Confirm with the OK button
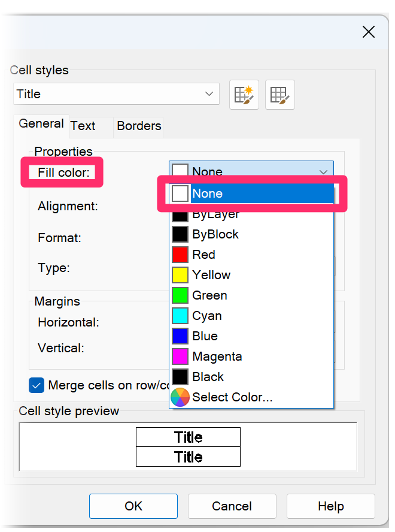The image size is (395, 532). pos(133,506)
